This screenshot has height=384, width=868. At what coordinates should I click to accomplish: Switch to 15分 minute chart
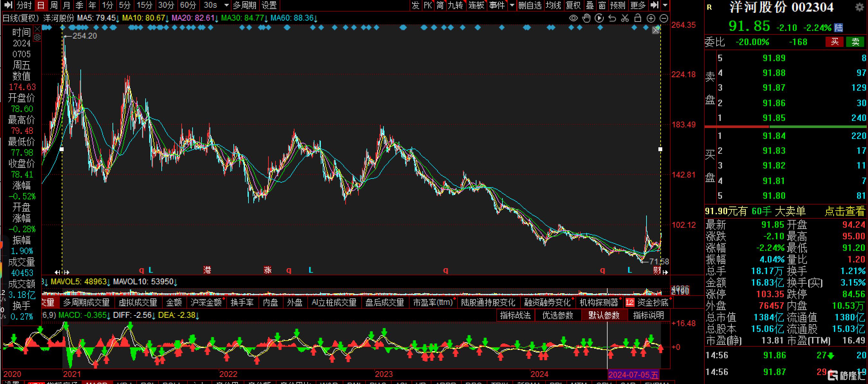[x=145, y=5]
